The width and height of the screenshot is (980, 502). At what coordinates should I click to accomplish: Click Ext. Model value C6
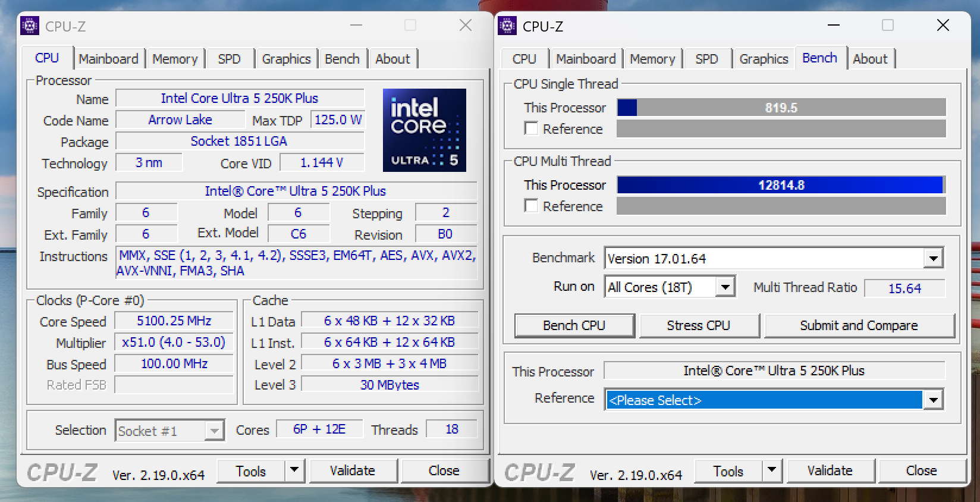pos(299,234)
